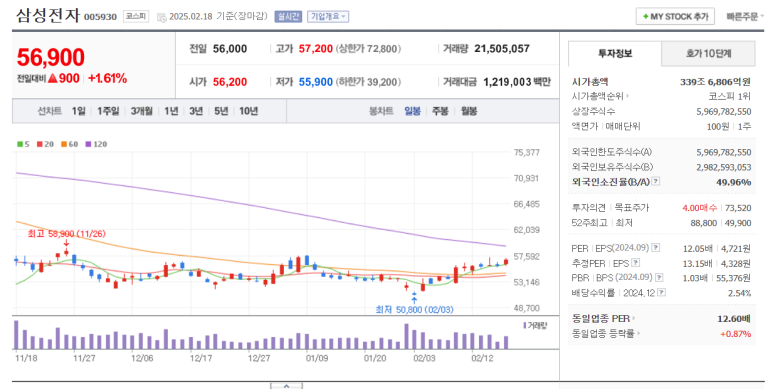Image resolution: width=773 pixels, height=389 pixels.
Task: Click the 시가 value 56,200
Action: click(x=230, y=82)
